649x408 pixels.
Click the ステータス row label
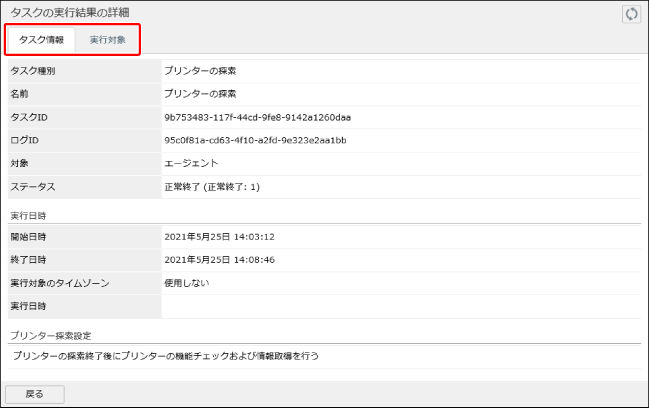(x=32, y=186)
